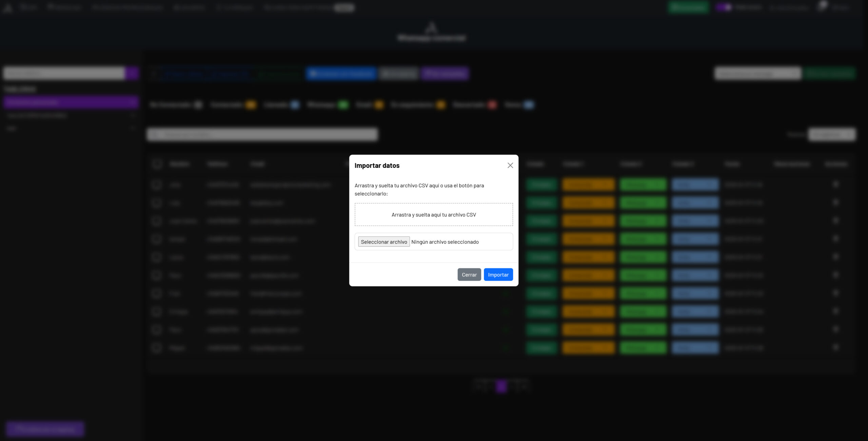Close the Importar datos dialog with X
This screenshot has height=441, width=868.
click(x=510, y=165)
